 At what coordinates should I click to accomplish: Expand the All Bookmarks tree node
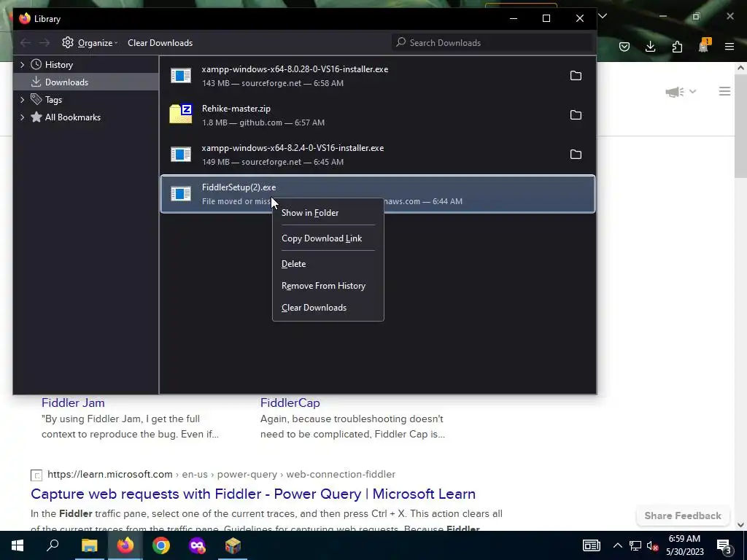coord(22,117)
